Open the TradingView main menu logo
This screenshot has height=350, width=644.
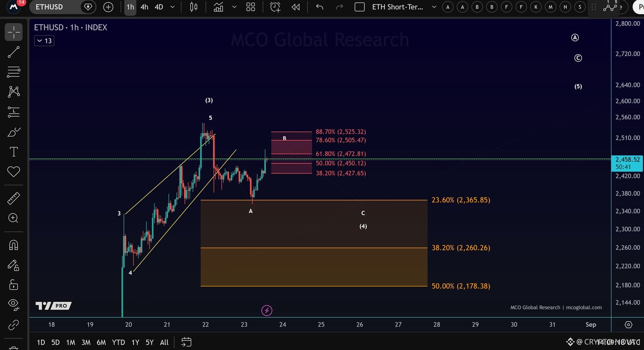click(14, 7)
